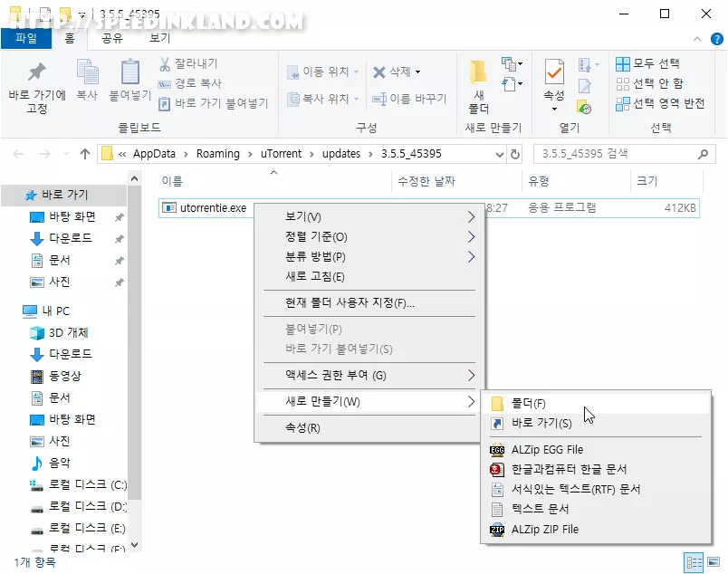Open the Properties (속성) dropdown arrow
Viewport: 728px width, 574px height.
(x=554, y=110)
